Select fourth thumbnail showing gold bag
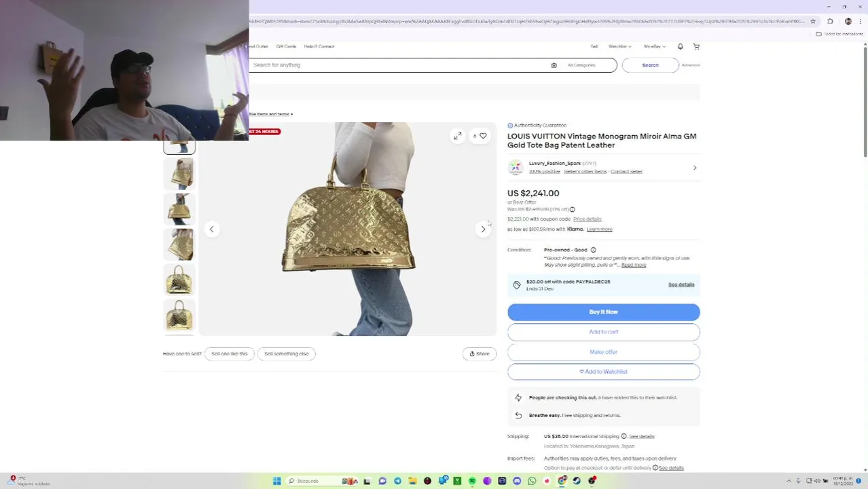This screenshot has width=868, height=489. pyautogui.click(x=179, y=244)
